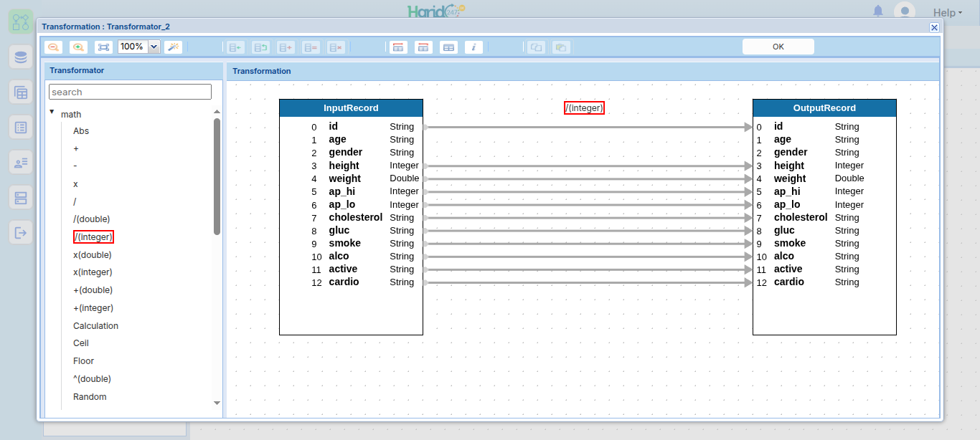This screenshot has height=440, width=980.
Task: Click the scroll down arrow in function list
Action: tap(217, 403)
